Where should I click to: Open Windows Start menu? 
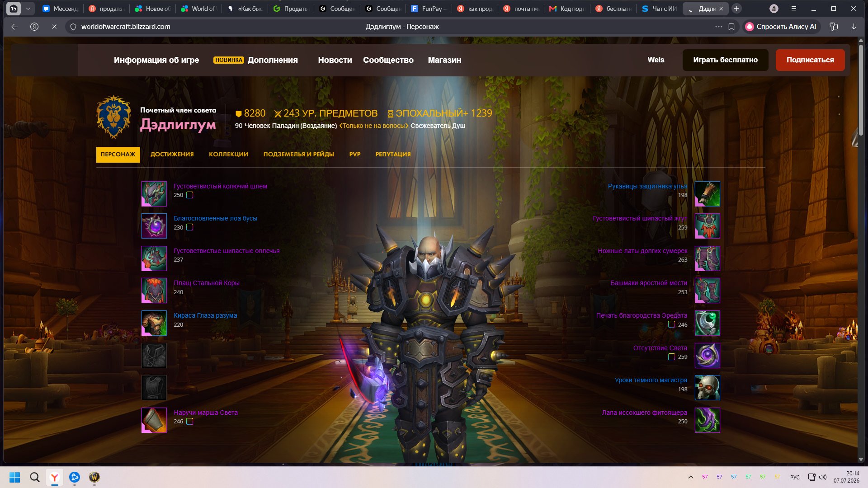coord(15,477)
